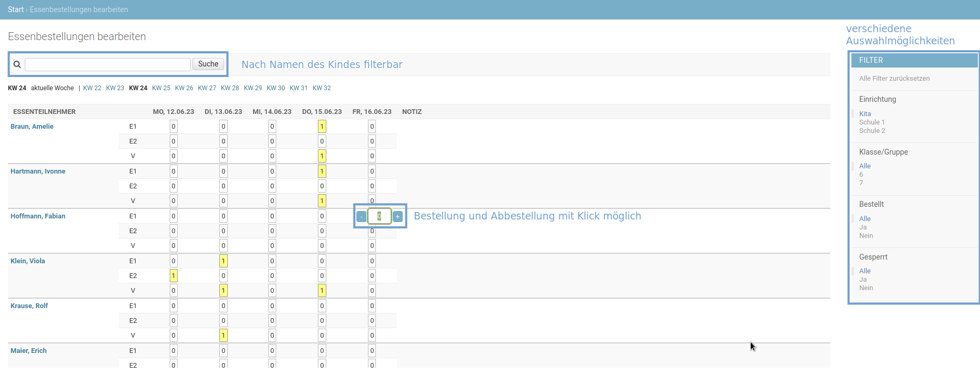Click the FR, 16.06.23 column header
980x373 pixels.
coord(372,112)
